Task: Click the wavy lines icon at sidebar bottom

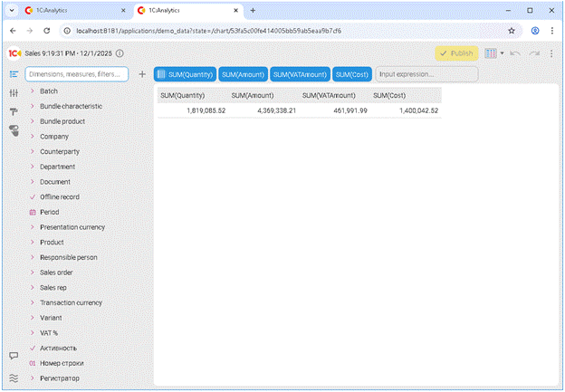Action: (14, 378)
